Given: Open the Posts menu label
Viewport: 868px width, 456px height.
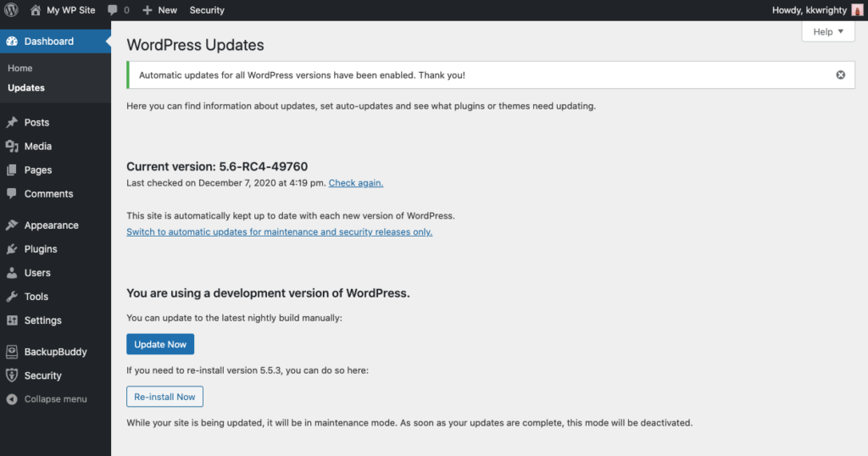Looking at the screenshot, I should [36, 122].
